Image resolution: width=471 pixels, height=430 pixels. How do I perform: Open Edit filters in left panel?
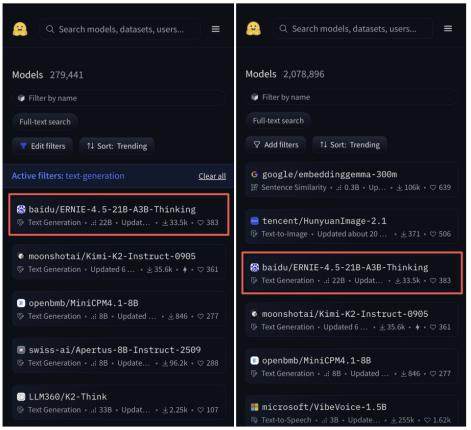(43, 146)
